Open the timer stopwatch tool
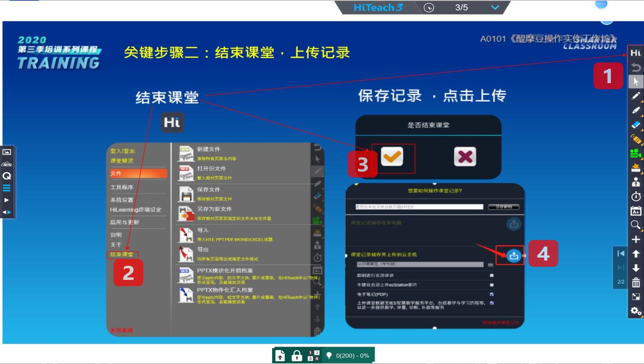Screen dimensions: 644x364 [x=636, y=196]
